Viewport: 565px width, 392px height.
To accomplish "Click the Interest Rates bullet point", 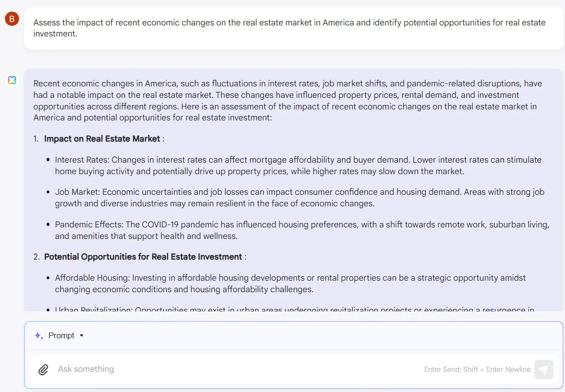I will click(298, 166).
